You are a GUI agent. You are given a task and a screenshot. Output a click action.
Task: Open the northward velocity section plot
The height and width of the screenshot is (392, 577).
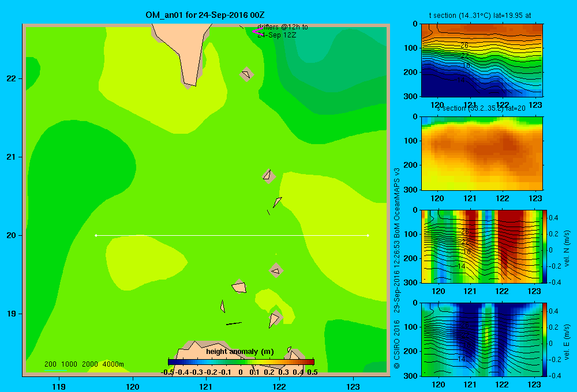click(x=482, y=246)
